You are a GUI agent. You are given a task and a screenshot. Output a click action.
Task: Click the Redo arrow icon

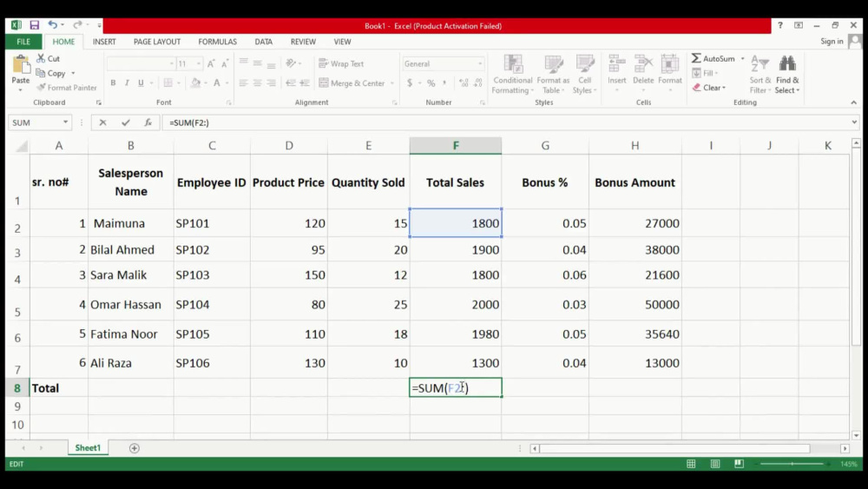point(77,25)
